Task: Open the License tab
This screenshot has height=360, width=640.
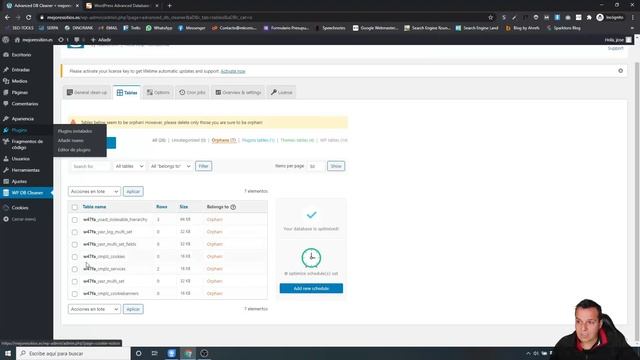Action: click(282, 93)
